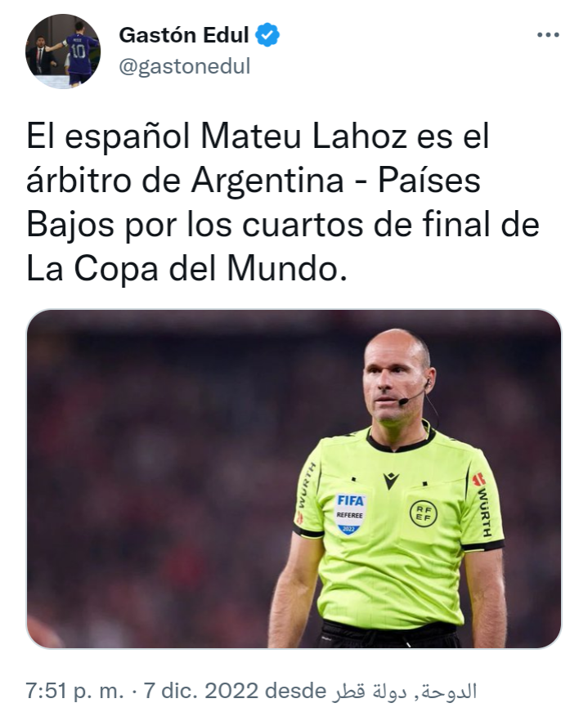The height and width of the screenshot is (721, 588).
Task: Click the 7 dic. 2022 date
Action: tap(201, 691)
